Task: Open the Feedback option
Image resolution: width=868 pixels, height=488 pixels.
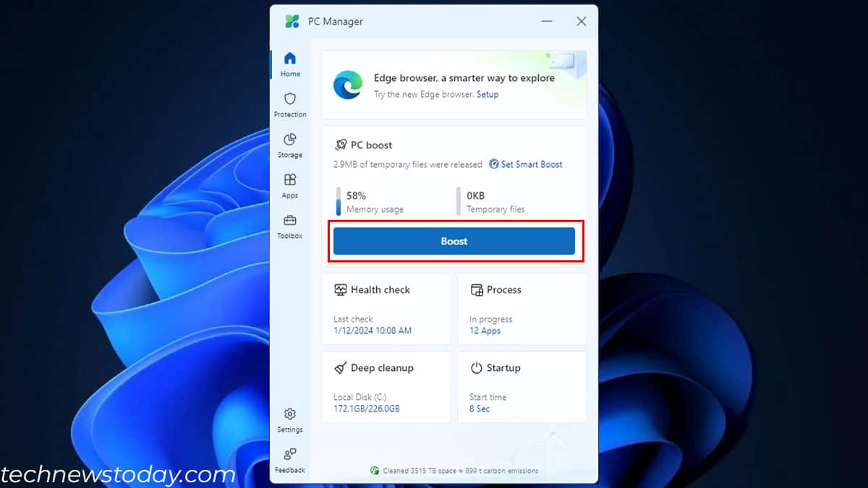Action: click(x=290, y=461)
